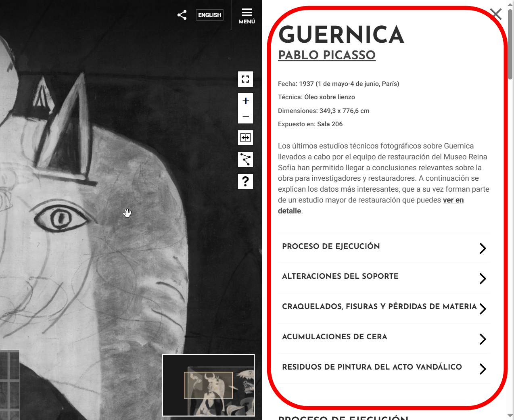Zoom out with the minus button

coord(245,116)
